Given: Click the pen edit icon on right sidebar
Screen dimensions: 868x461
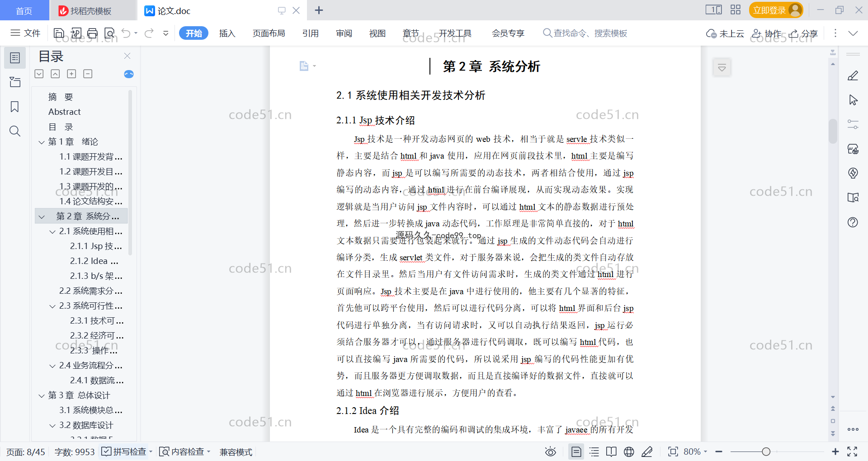Looking at the screenshot, I should coord(853,76).
